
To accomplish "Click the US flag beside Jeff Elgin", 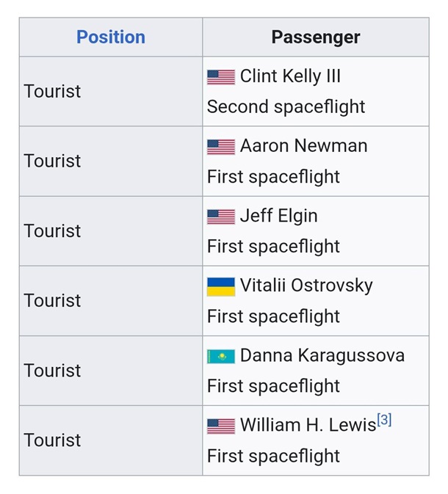I will [220, 217].
